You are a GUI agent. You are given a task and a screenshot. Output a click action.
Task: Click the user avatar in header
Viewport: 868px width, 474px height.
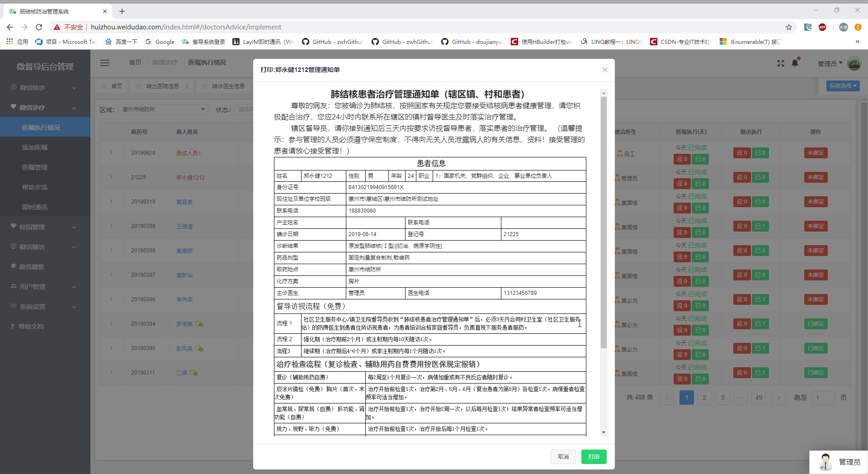click(854, 63)
